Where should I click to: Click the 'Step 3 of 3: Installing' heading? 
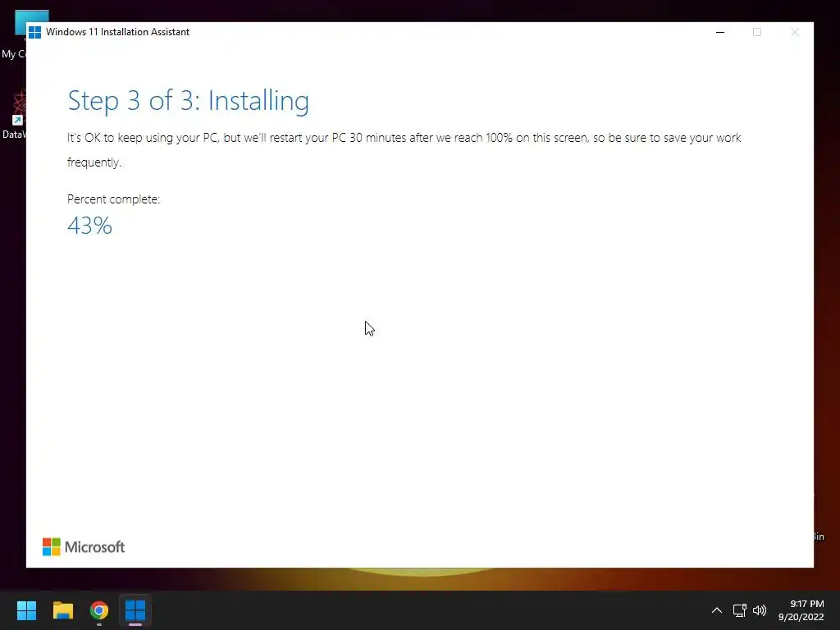[x=188, y=101]
